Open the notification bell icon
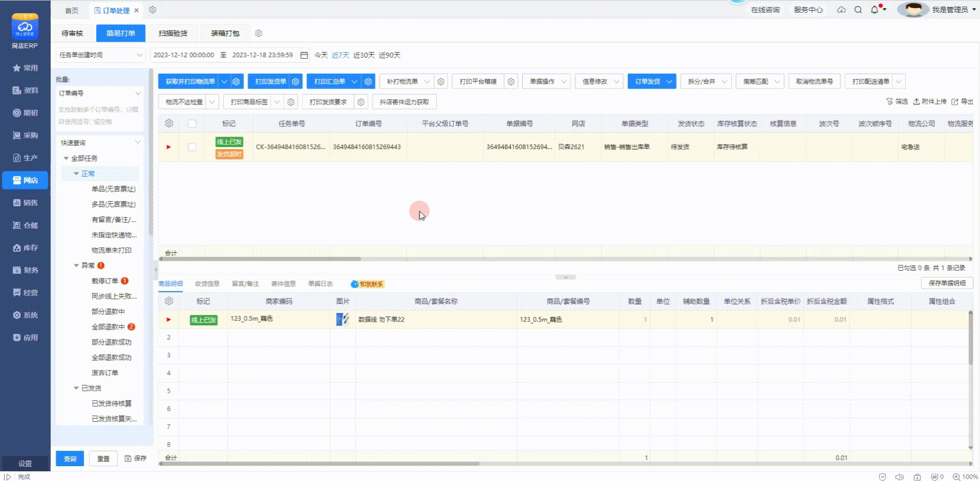 (x=875, y=10)
